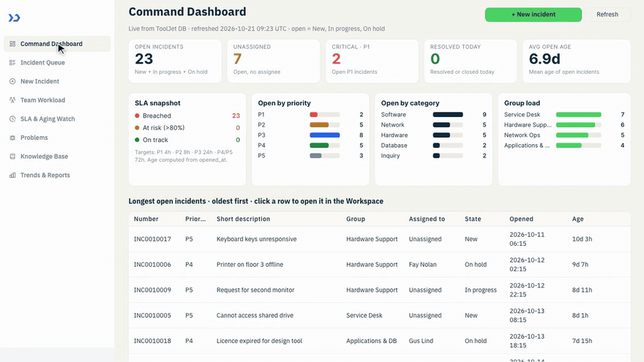Open New Incident from the sidebar
The image size is (644, 362).
pos(57,81)
